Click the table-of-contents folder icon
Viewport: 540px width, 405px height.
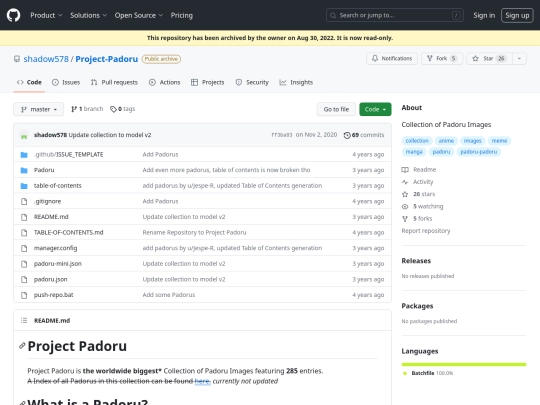click(x=24, y=186)
